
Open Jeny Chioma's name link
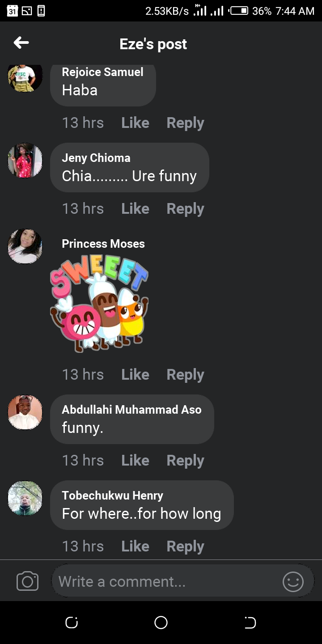(x=96, y=158)
